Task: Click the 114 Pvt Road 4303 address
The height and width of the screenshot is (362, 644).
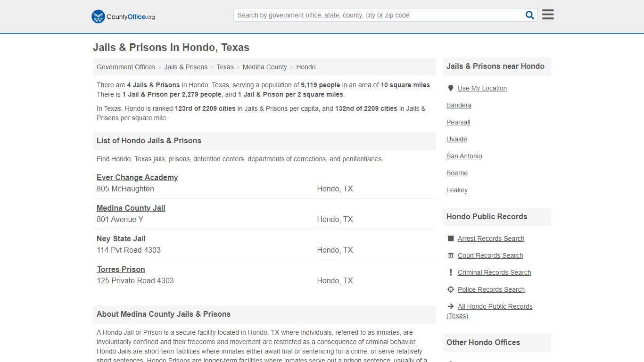Action: click(129, 250)
